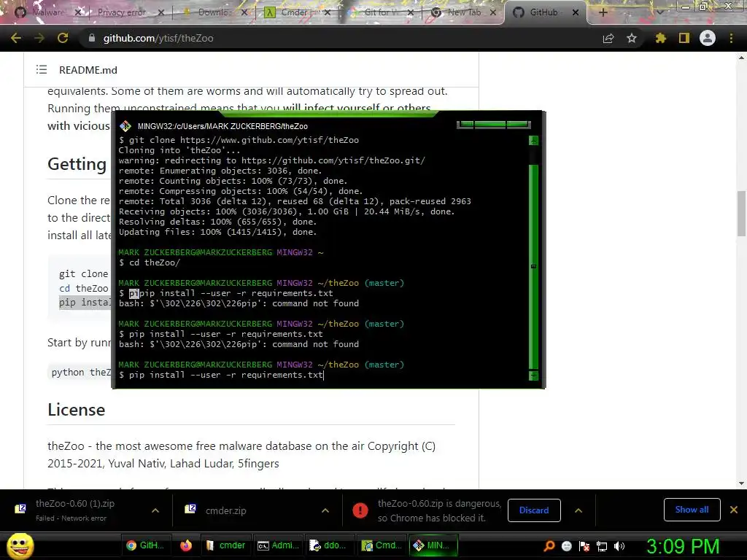Open cmder folder taskbar item
Image resolution: width=747 pixels, height=560 pixels.
click(226, 545)
